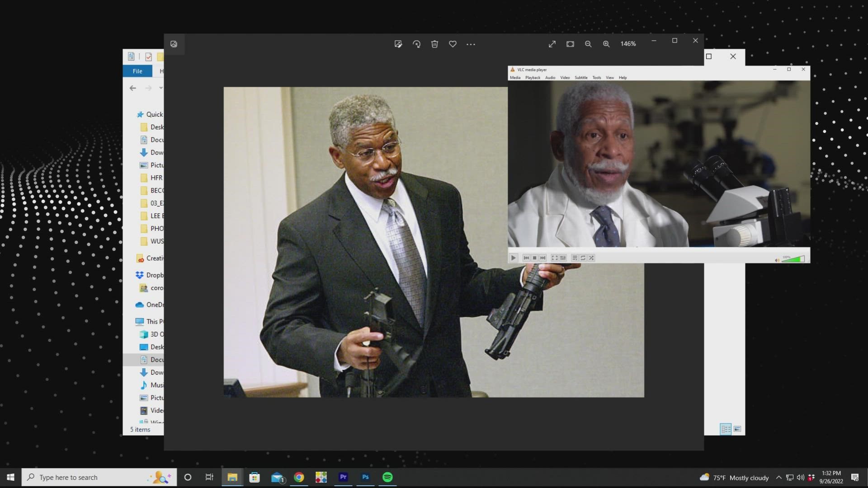
Task: Rotate the photo in Photos app
Action: point(416,44)
